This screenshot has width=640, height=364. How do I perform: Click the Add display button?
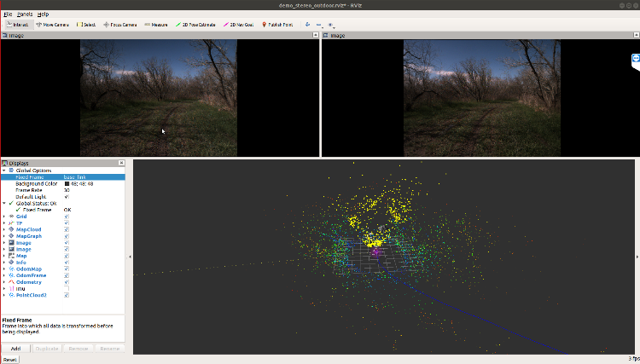pos(15,349)
